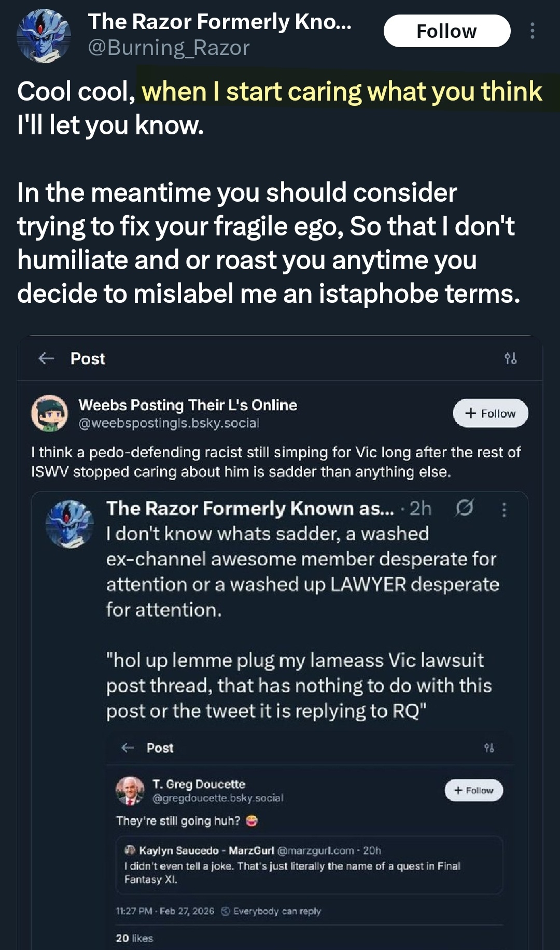Open the @Burning_Razor handle link
This screenshot has width=560, height=950.
[x=169, y=48]
